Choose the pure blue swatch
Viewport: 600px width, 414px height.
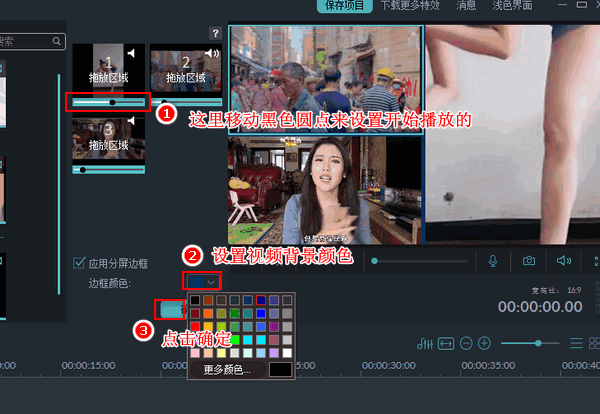261,314
